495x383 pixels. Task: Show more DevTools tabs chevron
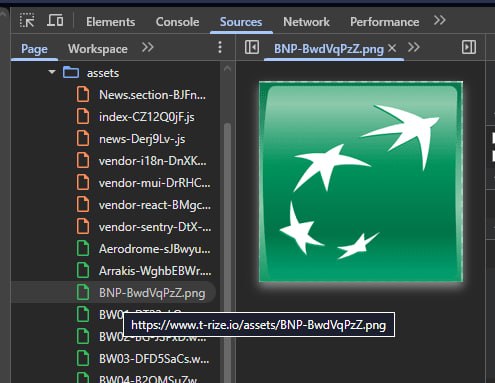point(440,21)
